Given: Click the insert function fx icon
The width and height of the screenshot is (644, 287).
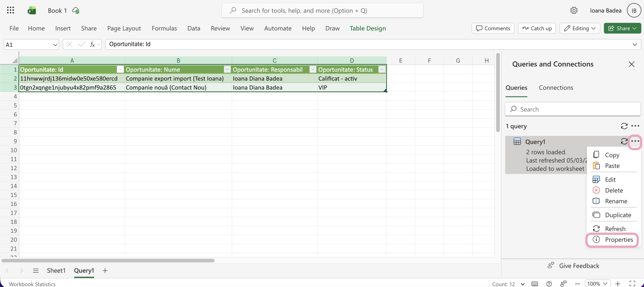Looking at the screenshot, I should click(92, 44).
